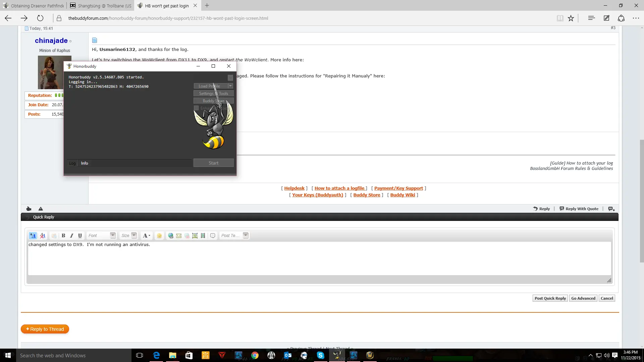Click Start button in Honorbuddy
This screenshot has width=644, height=362.
pyautogui.click(x=213, y=163)
